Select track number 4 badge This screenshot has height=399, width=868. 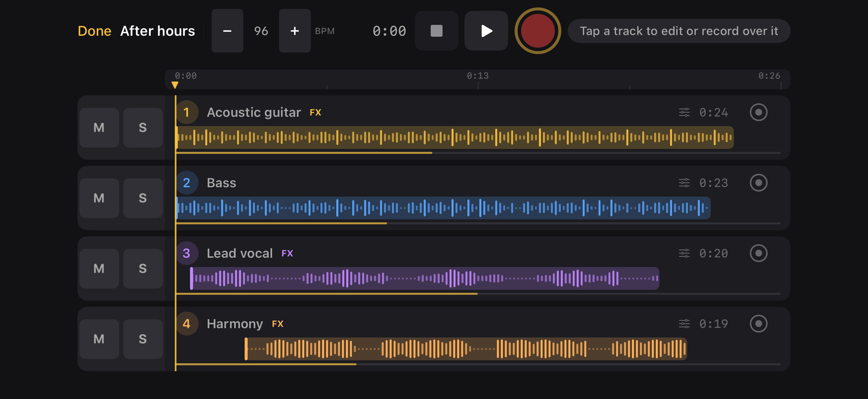tap(186, 324)
